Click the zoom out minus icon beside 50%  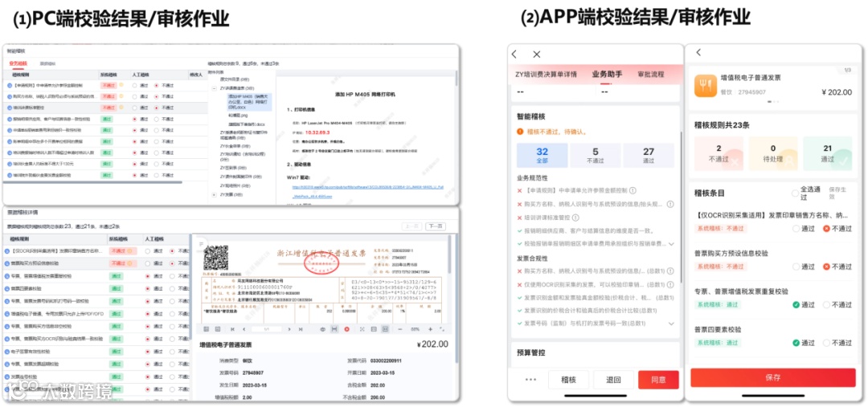400,329
